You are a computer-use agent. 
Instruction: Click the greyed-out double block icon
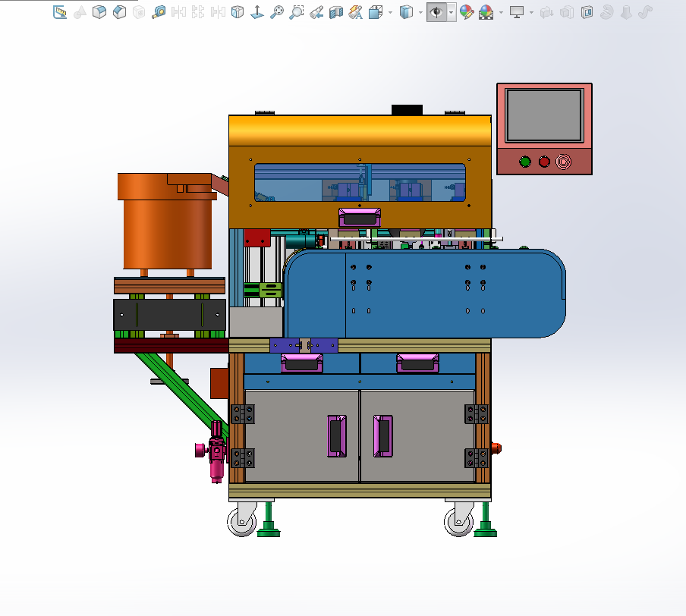[567, 12]
